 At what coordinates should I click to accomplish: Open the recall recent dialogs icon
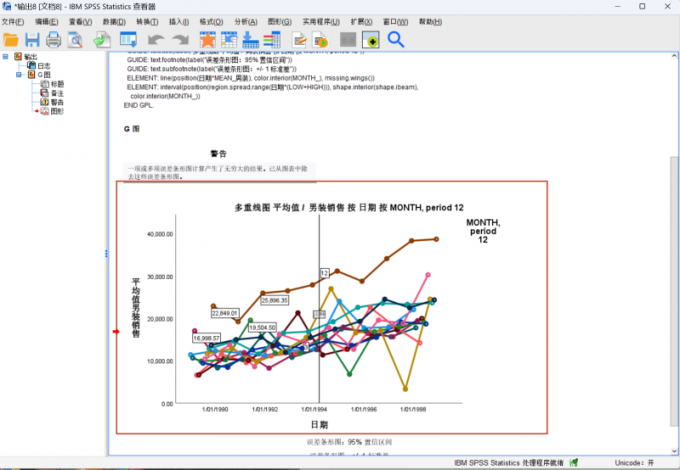coord(128,40)
